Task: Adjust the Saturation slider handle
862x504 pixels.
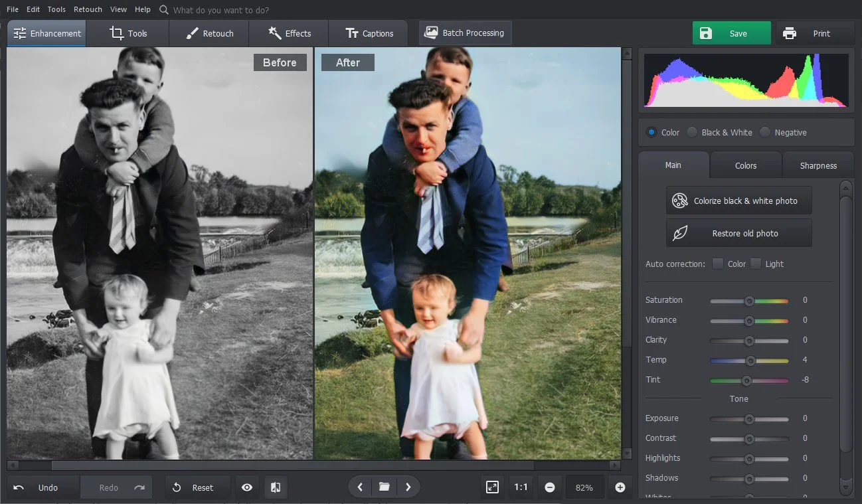Action: 749,301
